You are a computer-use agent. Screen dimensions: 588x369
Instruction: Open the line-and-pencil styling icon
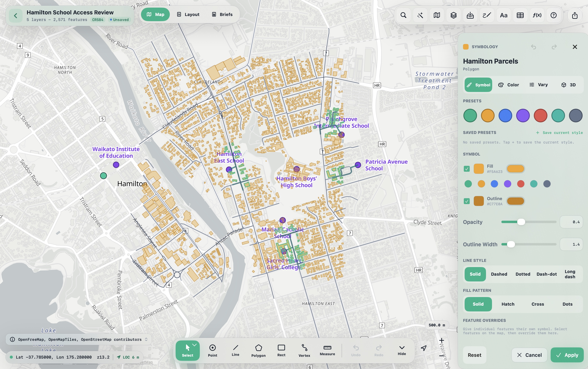click(x=487, y=15)
